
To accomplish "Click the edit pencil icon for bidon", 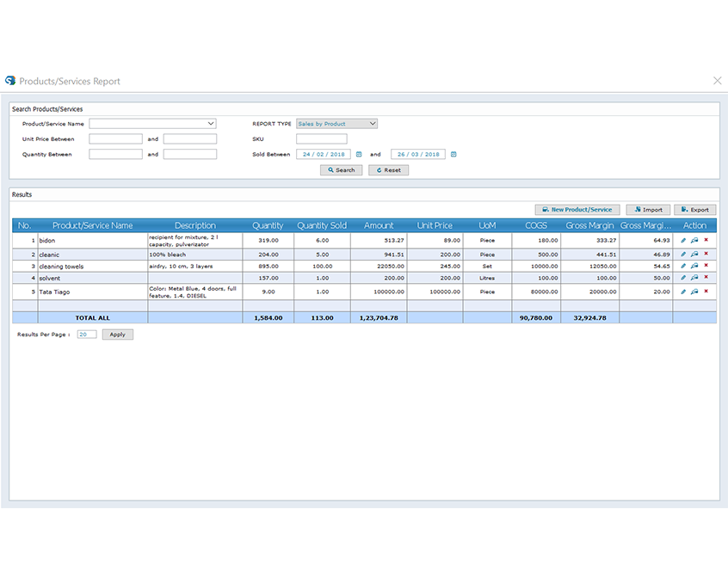I will pos(683,241).
